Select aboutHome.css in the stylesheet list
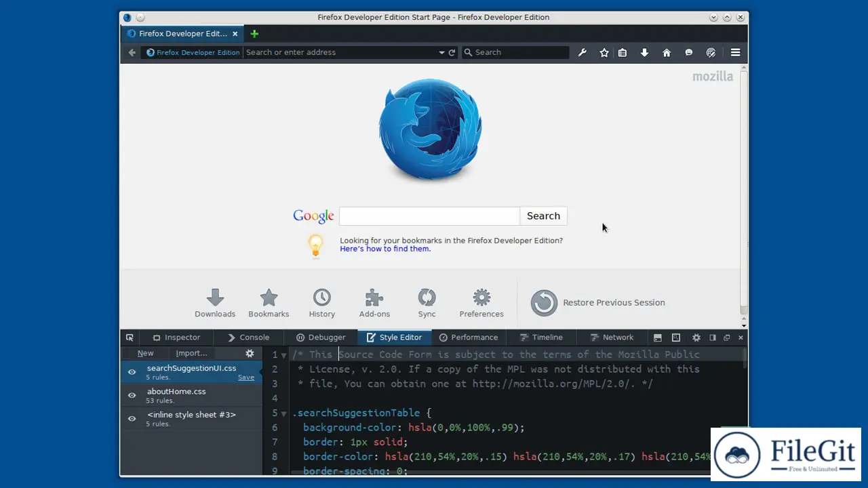Image resolution: width=868 pixels, height=488 pixels. point(191,395)
